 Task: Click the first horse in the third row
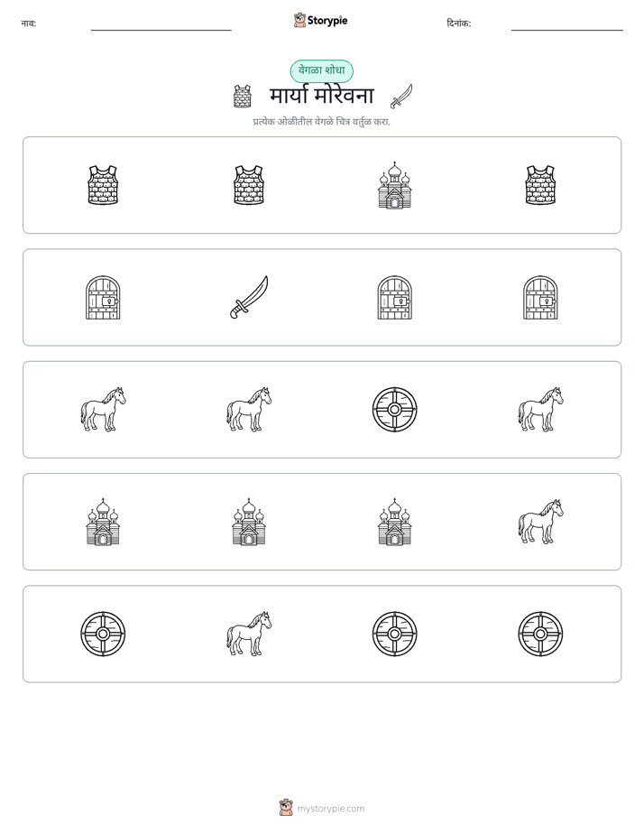coord(103,409)
